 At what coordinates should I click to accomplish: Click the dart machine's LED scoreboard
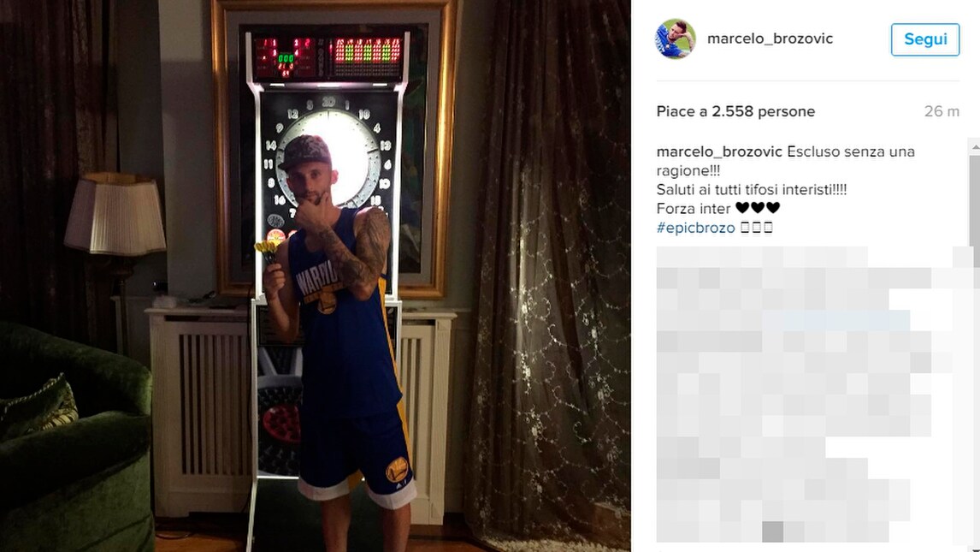[x=328, y=57]
